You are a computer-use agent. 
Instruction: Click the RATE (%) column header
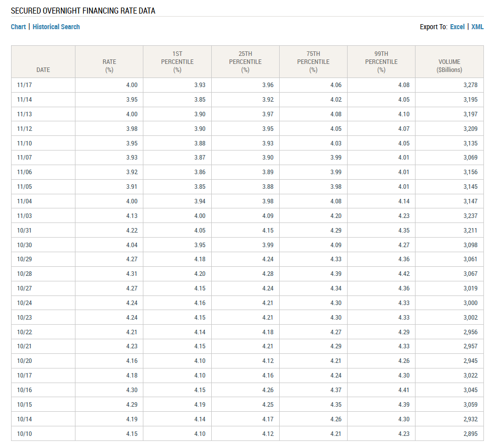(x=109, y=61)
